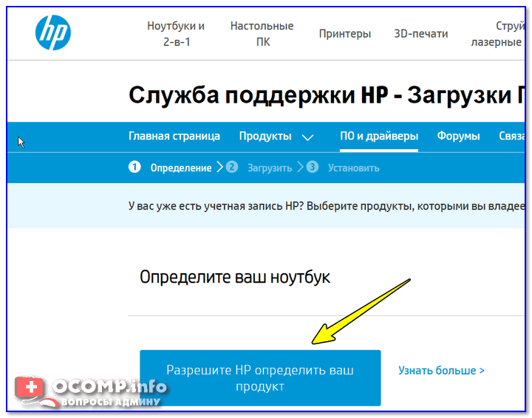Click the HP account banner text
The width and height of the screenshot is (532, 418).
click(x=327, y=206)
